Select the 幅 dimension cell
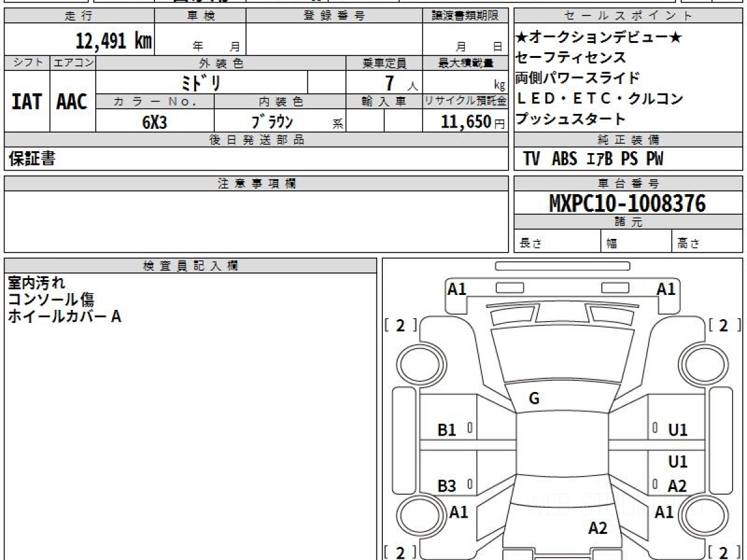 (x=637, y=242)
